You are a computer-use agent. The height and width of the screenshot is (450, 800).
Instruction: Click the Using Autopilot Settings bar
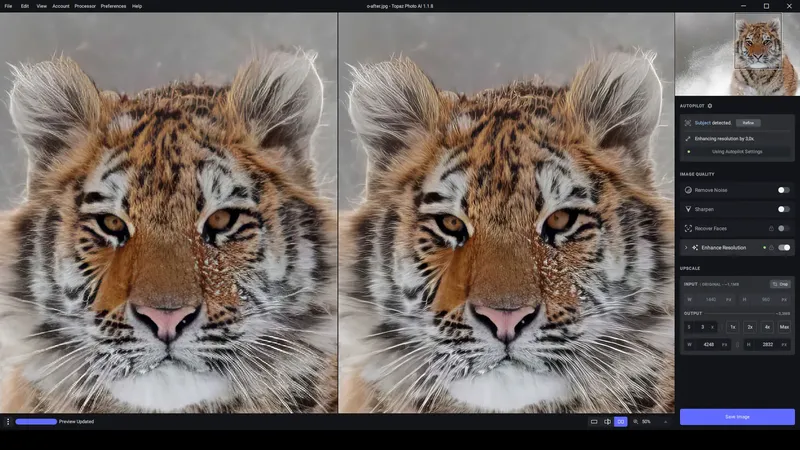point(737,152)
